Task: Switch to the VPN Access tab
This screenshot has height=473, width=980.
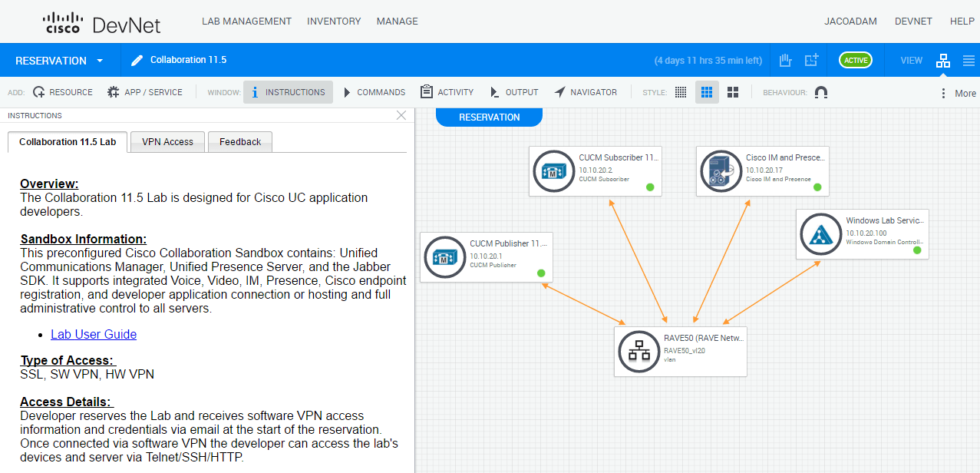Action: (x=167, y=142)
